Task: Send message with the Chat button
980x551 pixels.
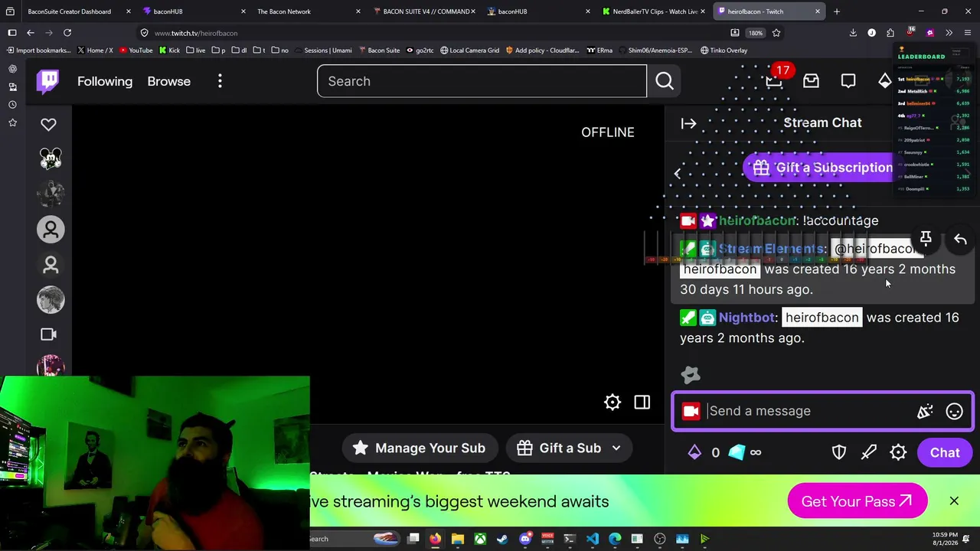Action: 945,452
